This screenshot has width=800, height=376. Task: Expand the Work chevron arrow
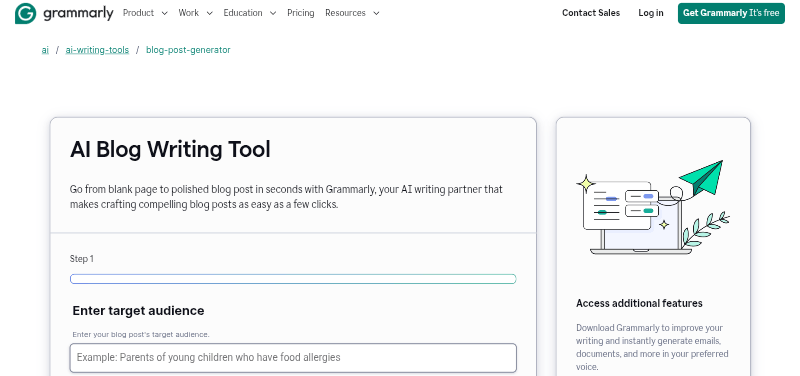tap(209, 14)
